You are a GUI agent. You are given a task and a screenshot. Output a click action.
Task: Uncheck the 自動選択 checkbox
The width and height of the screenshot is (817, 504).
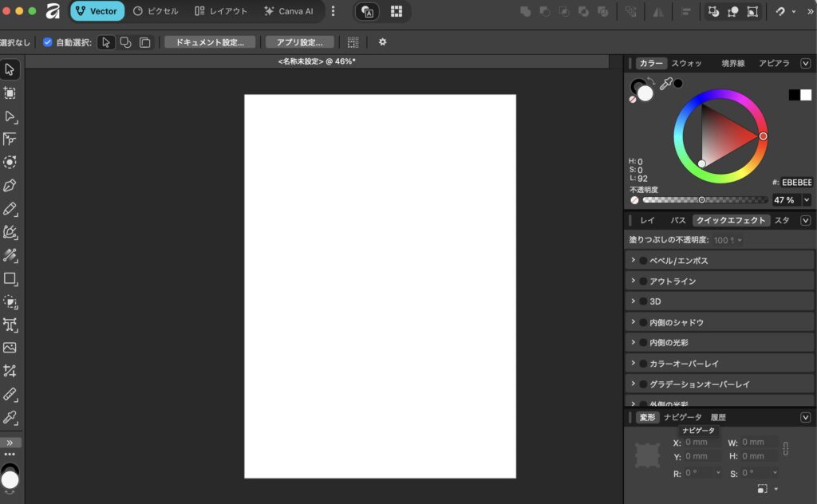(47, 42)
